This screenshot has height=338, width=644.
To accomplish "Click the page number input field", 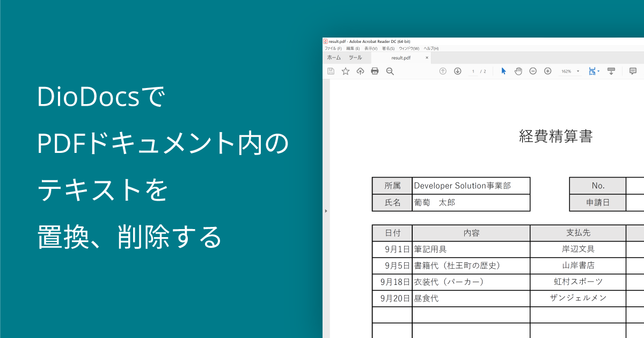I will (x=473, y=71).
